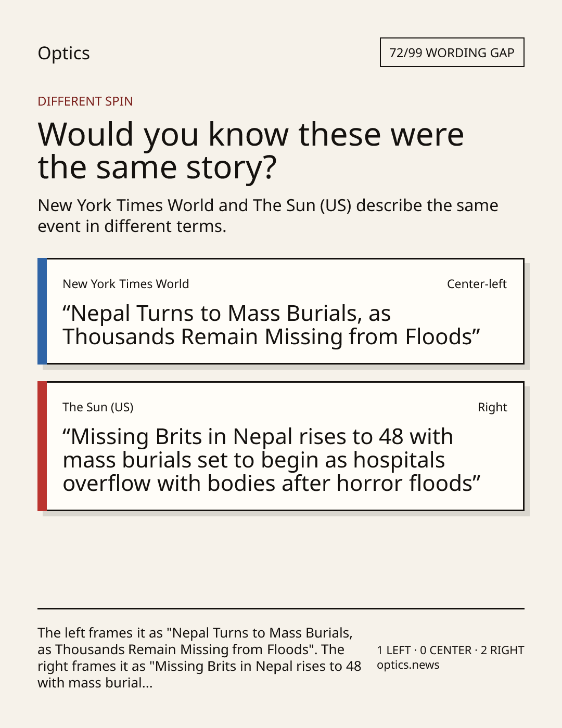The width and height of the screenshot is (562, 728).
Task: Click the truncated 'with mass burial…' text
Action: pos(95,683)
